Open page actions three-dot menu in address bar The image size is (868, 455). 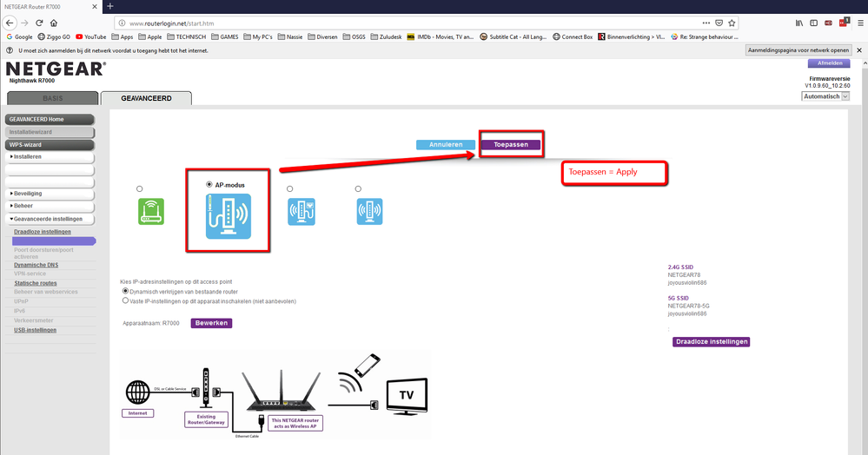(706, 23)
